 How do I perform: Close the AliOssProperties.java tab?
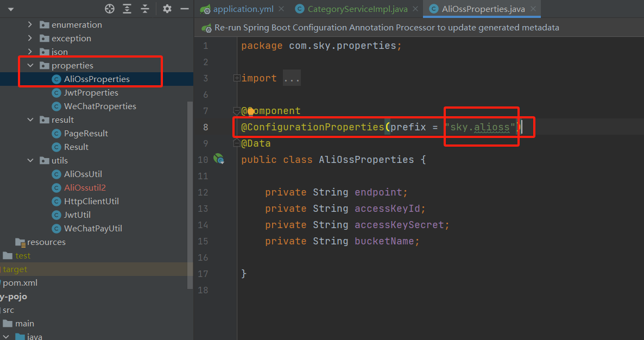533,9
